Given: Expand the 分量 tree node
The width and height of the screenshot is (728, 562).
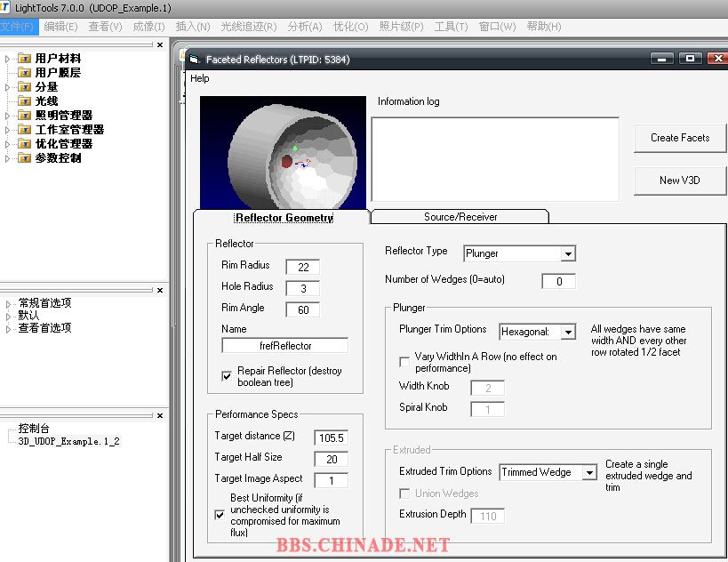Looking at the screenshot, I should point(7,87).
